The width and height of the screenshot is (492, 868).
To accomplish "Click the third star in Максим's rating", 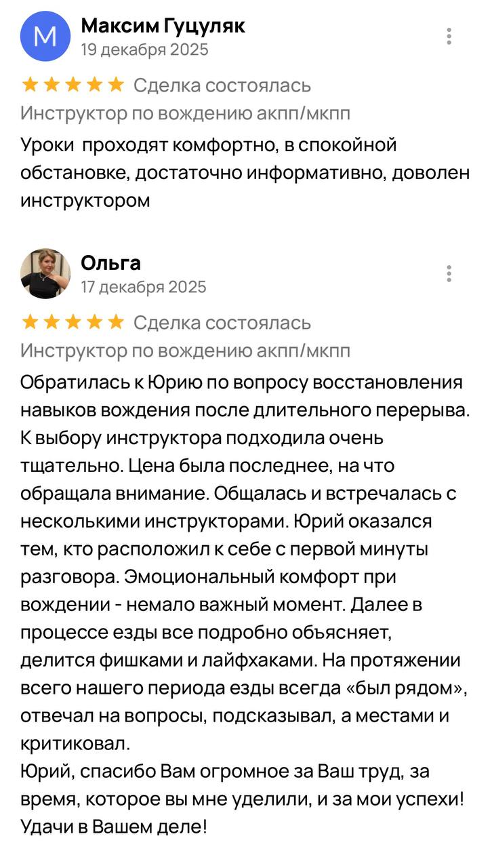I will (x=73, y=85).
